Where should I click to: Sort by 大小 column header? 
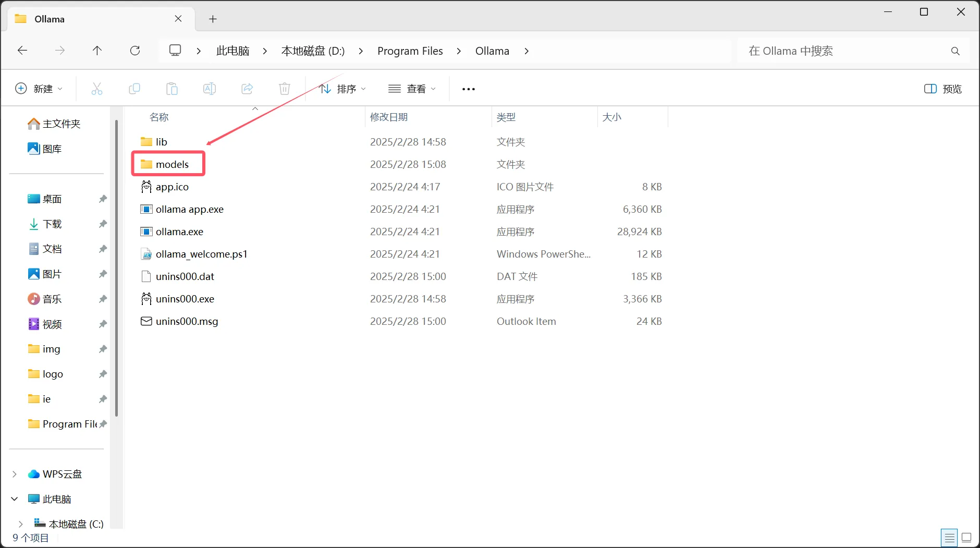coord(612,117)
